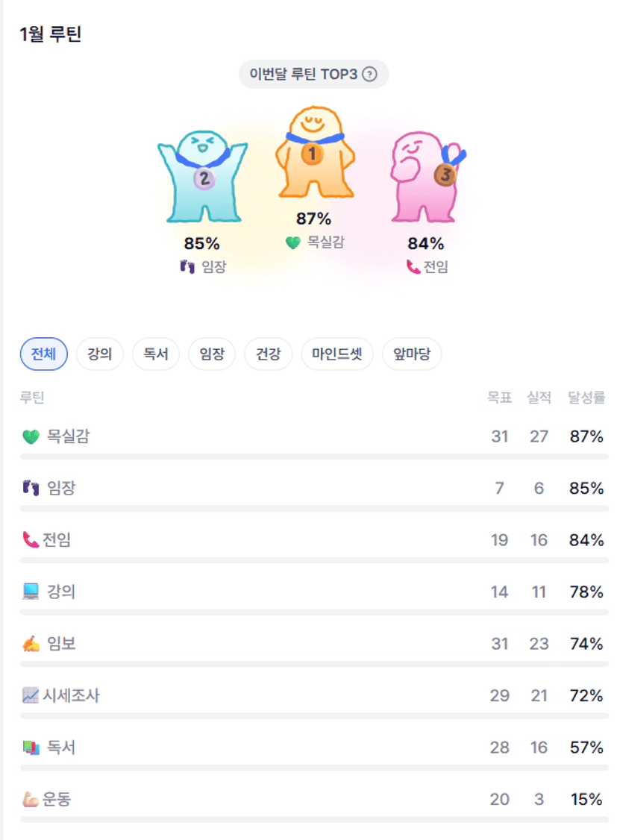
Task: Click the laptop icon in 강의 row
Action: 30,592
